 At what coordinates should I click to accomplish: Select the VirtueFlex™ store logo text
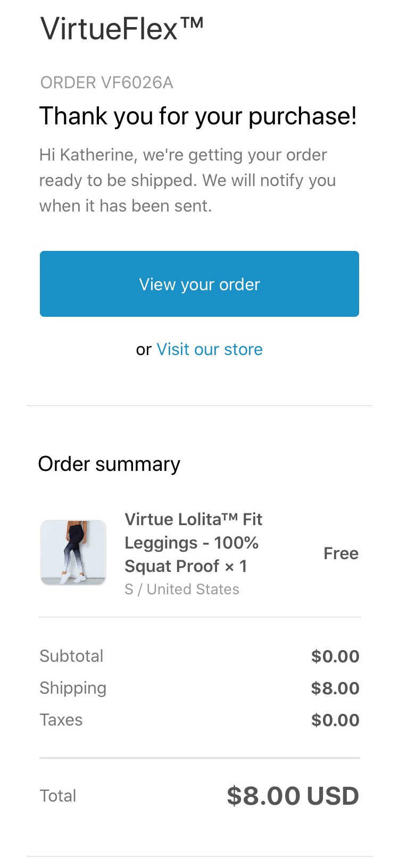click(x=122, y=29)
